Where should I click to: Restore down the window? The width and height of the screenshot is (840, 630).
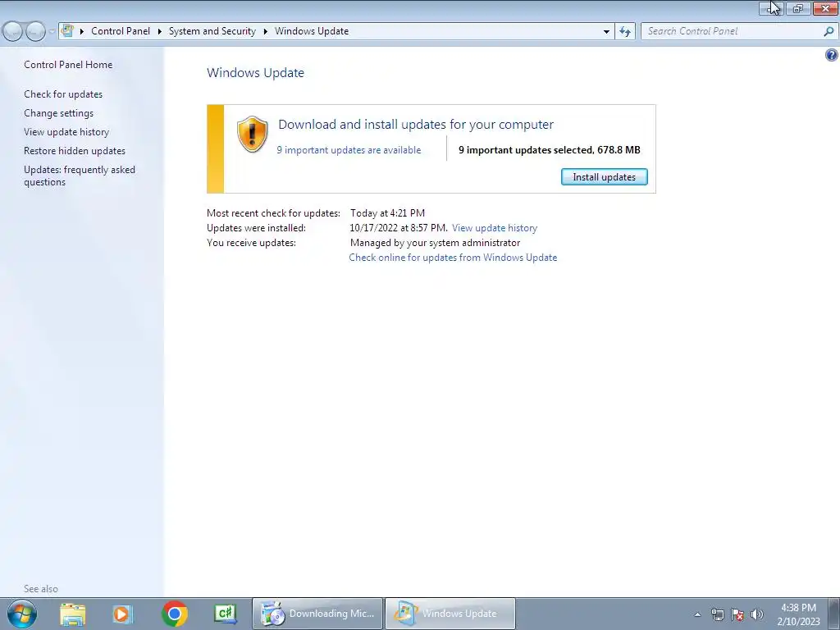[798, 8]
